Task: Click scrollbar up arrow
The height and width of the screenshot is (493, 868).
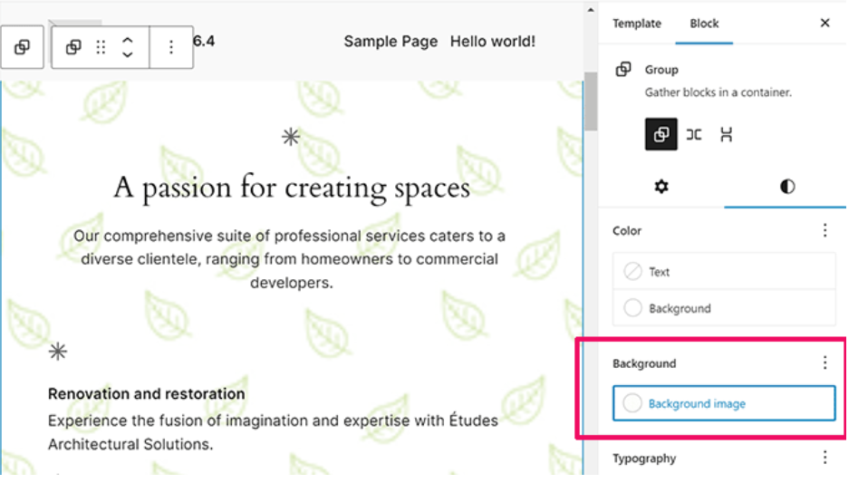Action: tap(591, 10)
